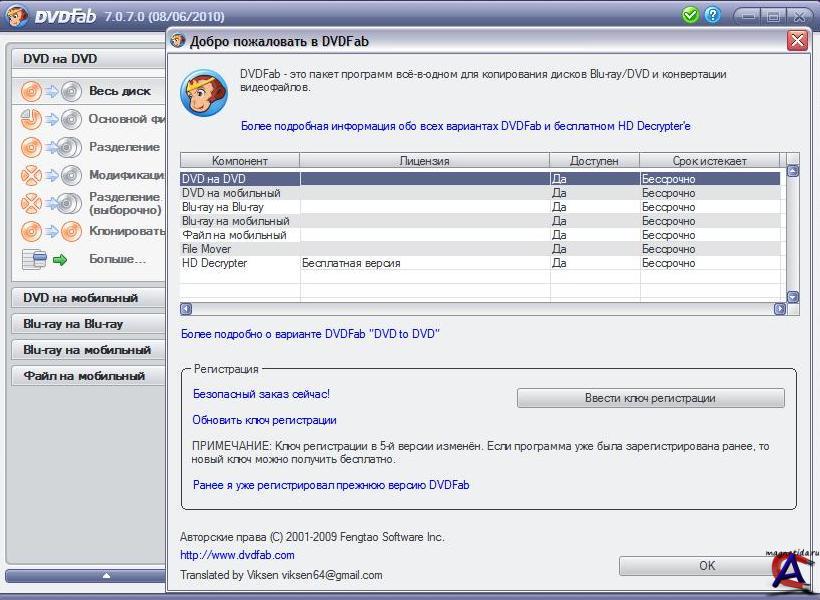Screen dimensions: 820x600
Task: Expand the Файл на мобильный section
Action: pyautogui.click(x=84, y=376)
